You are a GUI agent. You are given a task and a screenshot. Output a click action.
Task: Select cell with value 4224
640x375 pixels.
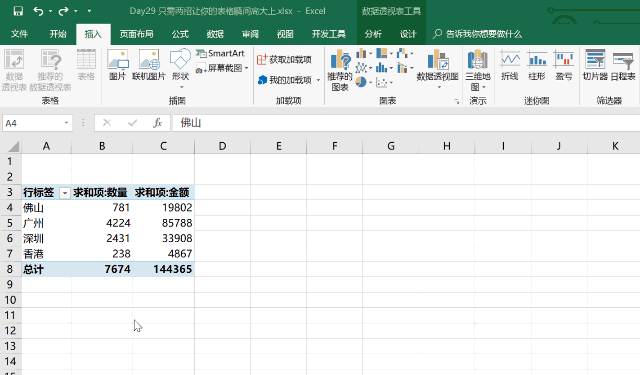[102, 223]
